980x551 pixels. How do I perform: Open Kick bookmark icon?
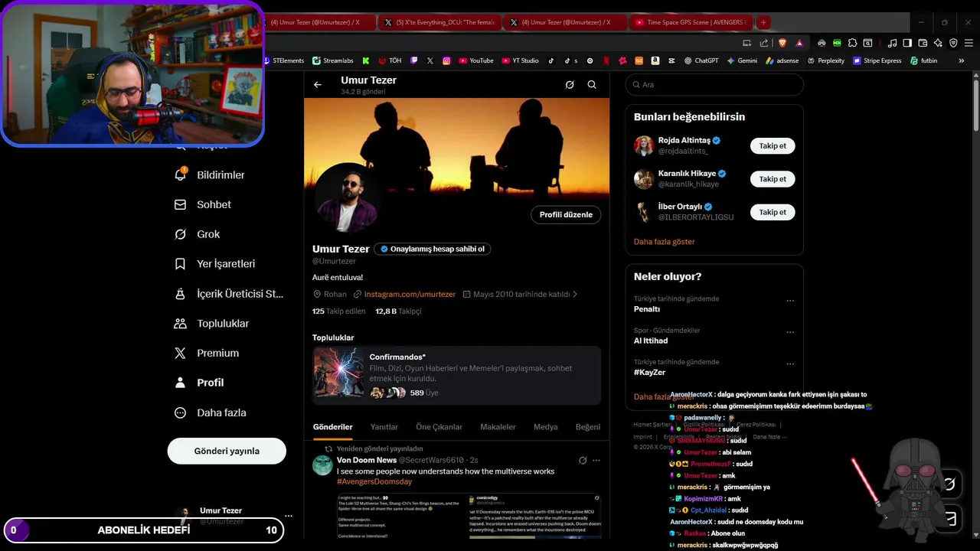point(366,60)
